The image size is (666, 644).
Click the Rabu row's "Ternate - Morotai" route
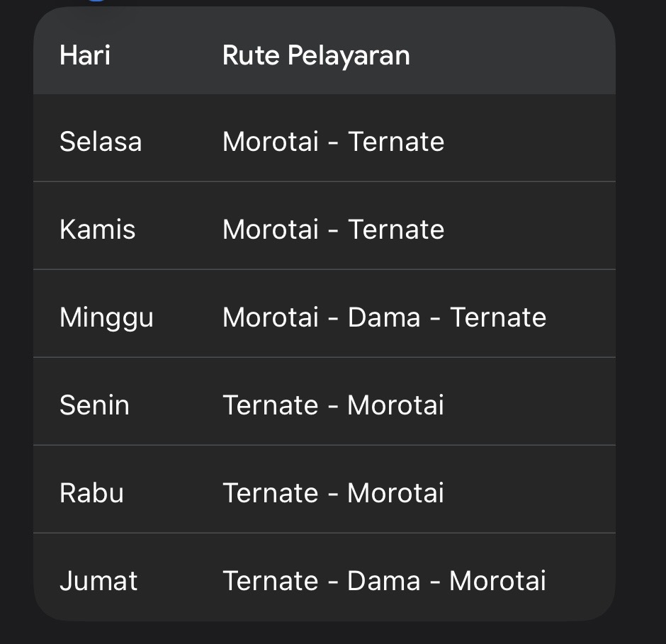pos(333,493)
